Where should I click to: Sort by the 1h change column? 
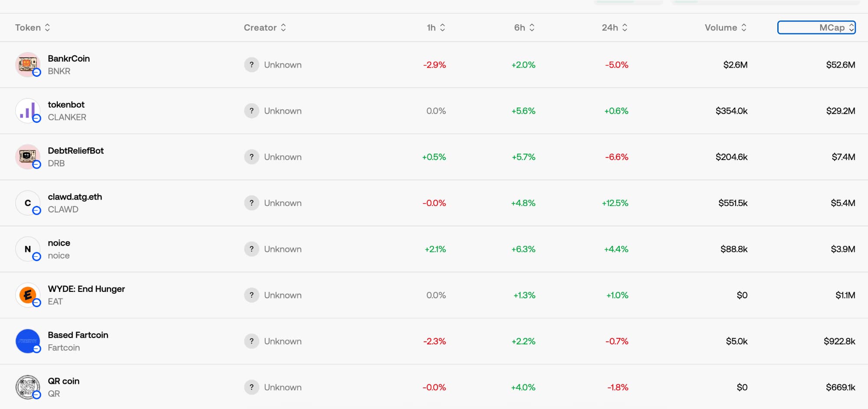(x=436, y=28)
